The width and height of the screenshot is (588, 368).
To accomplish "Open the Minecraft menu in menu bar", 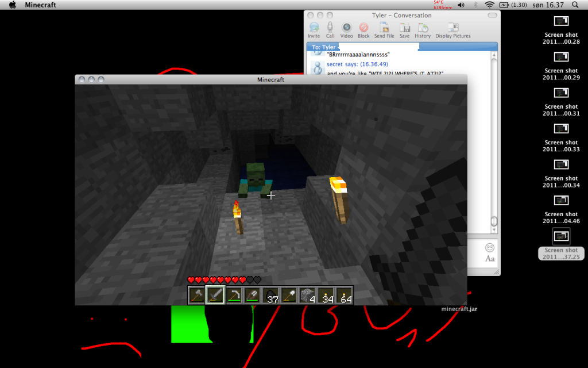I will pyautogui.click(x=40, y=5).
